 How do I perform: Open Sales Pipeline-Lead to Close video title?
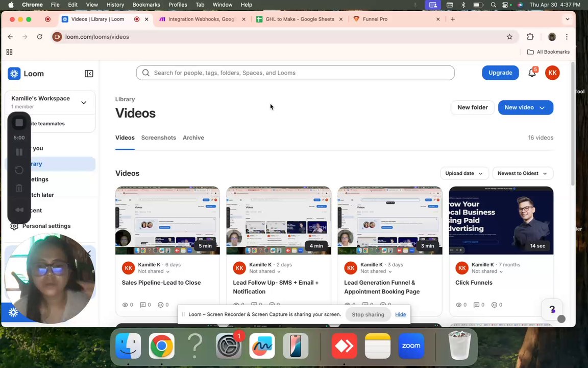click(161, 283)
